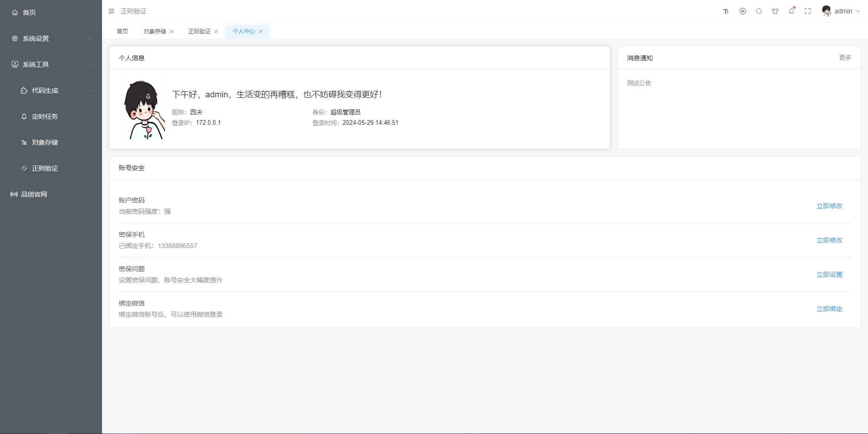868x434 pixels.
Task: Open the theme shirt icon
Action: (x=775, y=12)
